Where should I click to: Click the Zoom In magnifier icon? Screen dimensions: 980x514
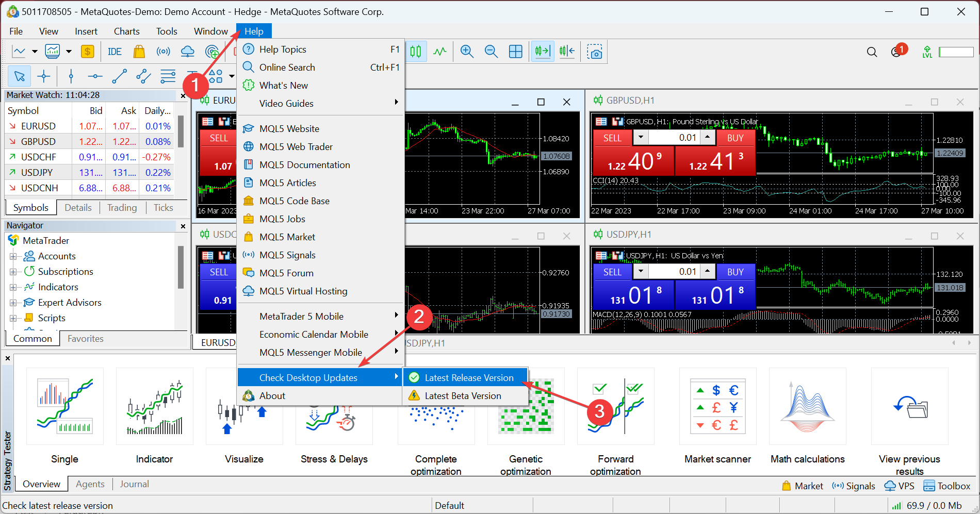click(x=467, y=52)
